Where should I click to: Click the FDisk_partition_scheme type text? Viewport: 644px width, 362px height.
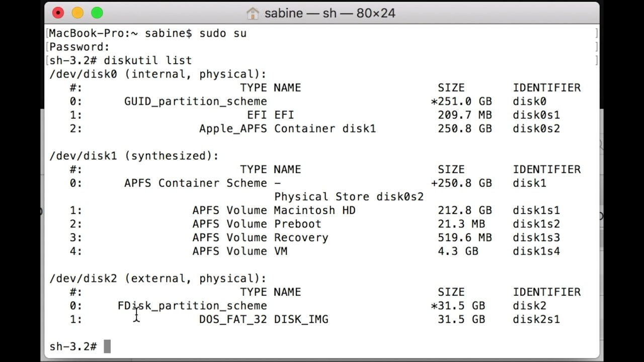192,306
